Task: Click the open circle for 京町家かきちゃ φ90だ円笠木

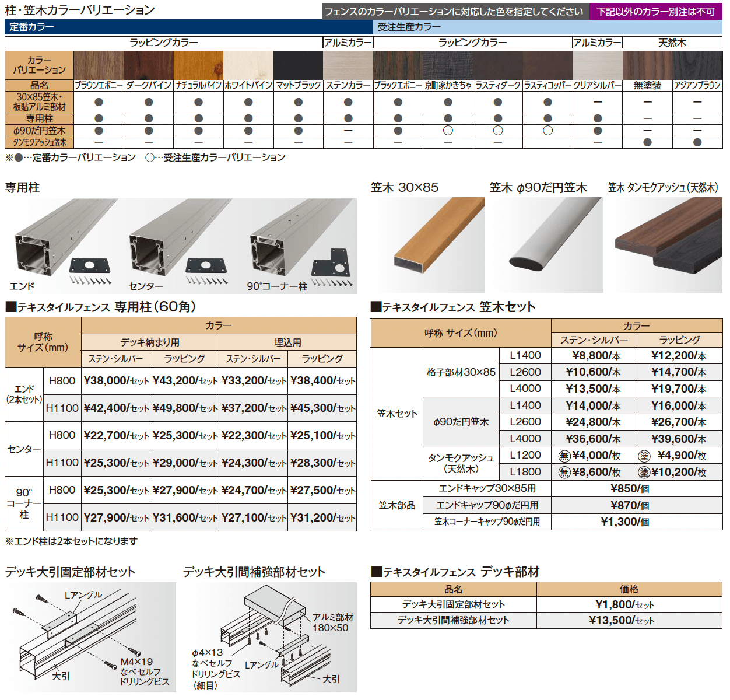Action: pos(448,131)
